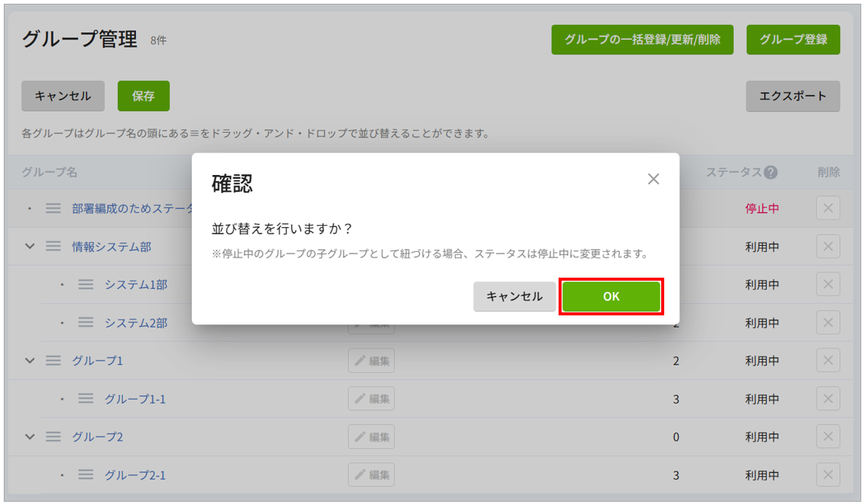The image size is (865, 504).
Task: Edit グループ1 with its 編集 button
Action: (x=371, y=361)
